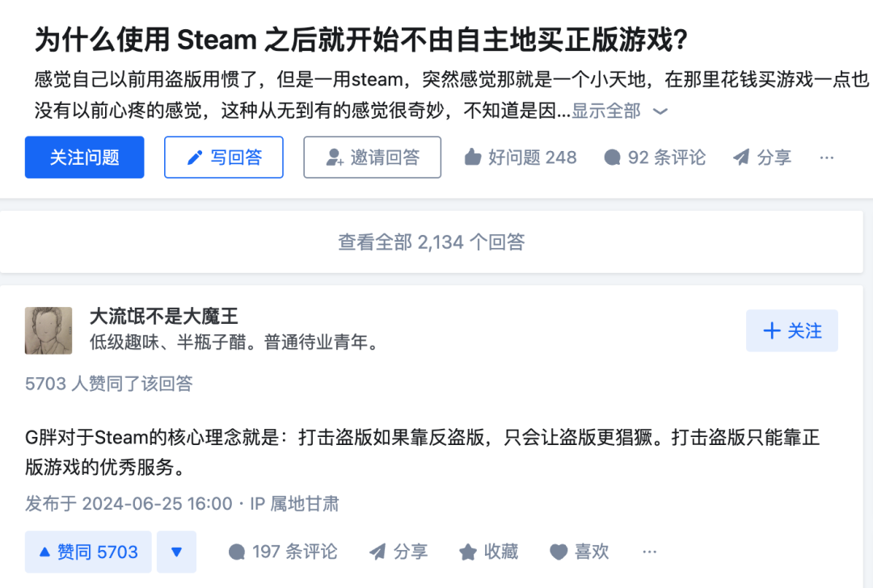Click the 5703 人赞同了该回答 text
This screenshot has height=588, width=873.
pyautogui.click(x=108, y=384)
